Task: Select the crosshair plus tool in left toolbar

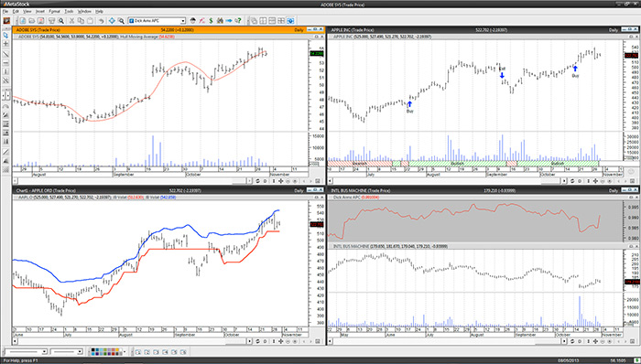Action: 5,44
